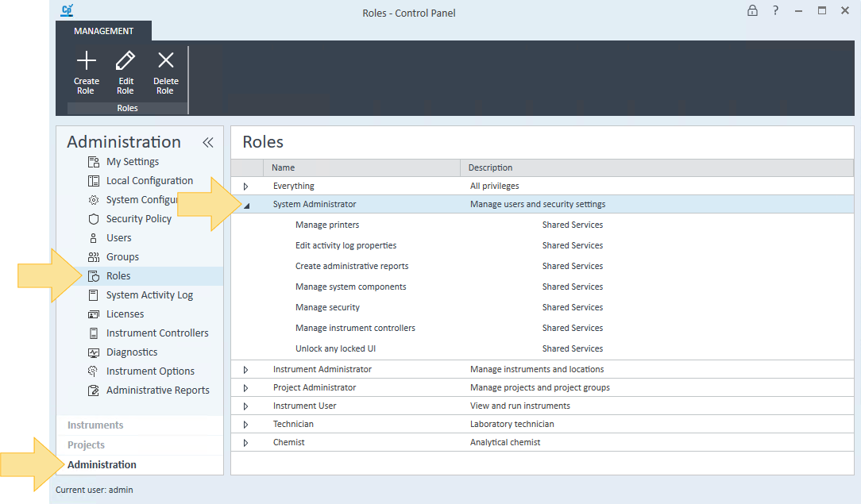Sort roles by Name column header
Viewport: 861px width, 504px height.
coord(283,167)
